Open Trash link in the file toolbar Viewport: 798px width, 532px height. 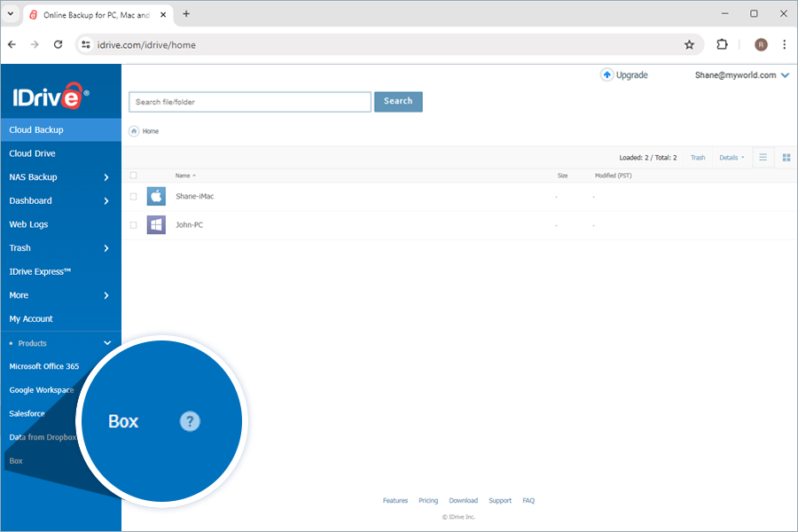tap(698, 157)
